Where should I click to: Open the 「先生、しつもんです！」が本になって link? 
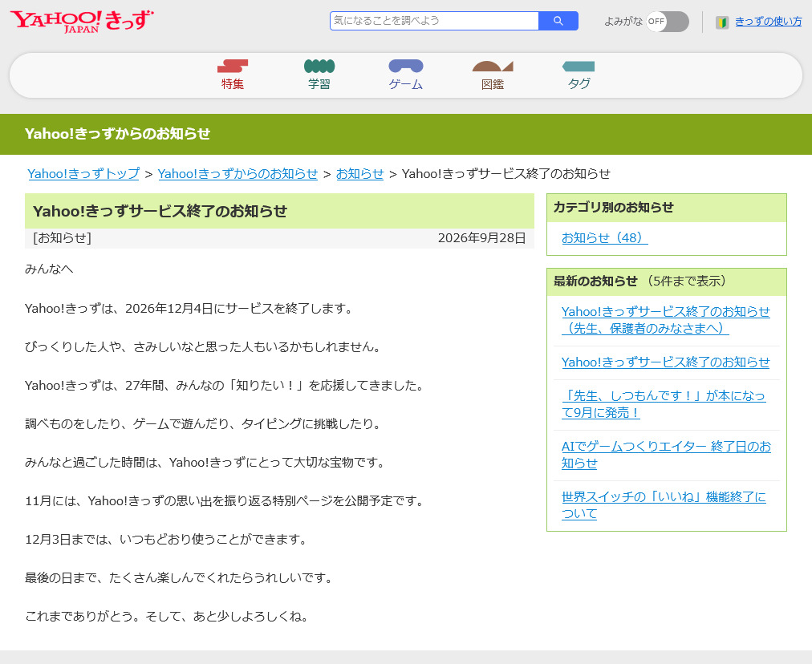point(664,404)
